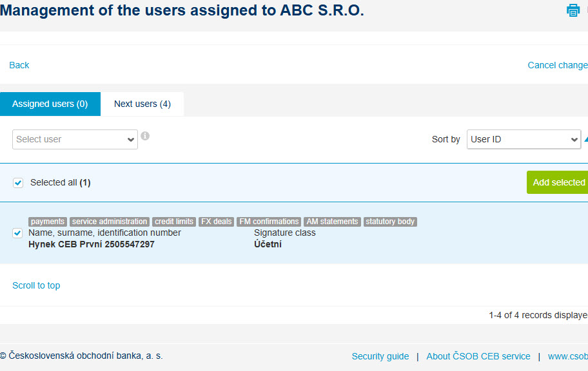Click the statutory body tag

390,222
